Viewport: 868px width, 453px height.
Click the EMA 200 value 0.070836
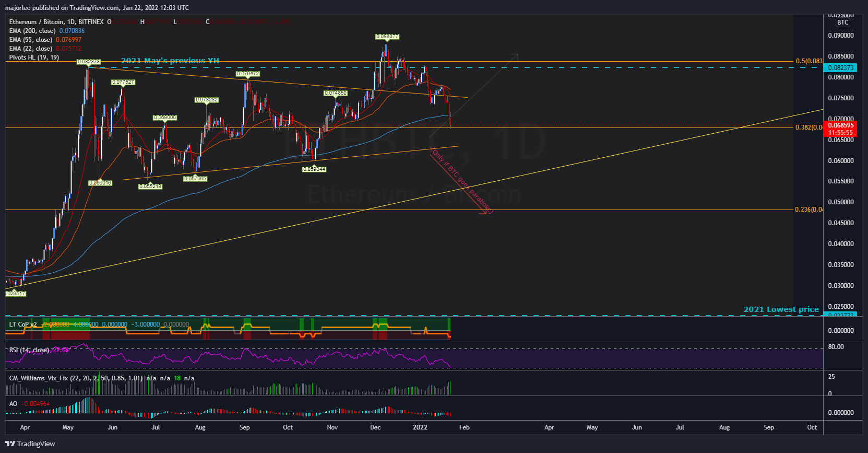pyautogui.click(x=72, y=31)
